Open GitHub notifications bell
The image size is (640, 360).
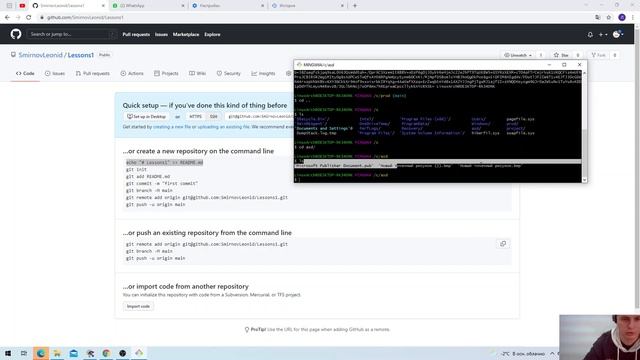(590, 35)
